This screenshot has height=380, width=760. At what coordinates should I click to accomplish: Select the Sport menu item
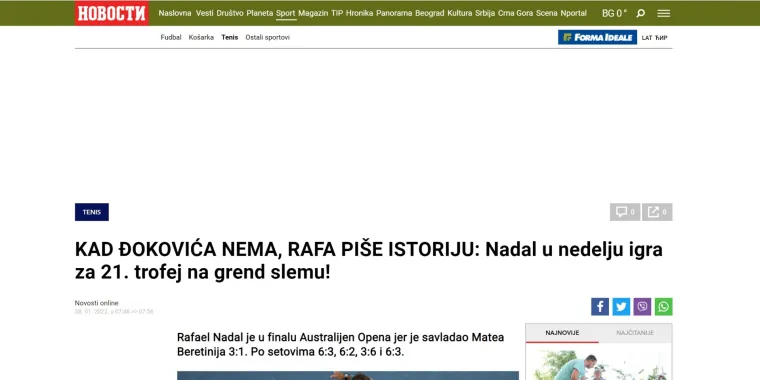point(285,14)
